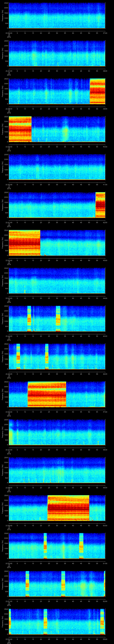
Task: Click the burst near 23 seconds in 22:45 panel
Action: pyautogui.click(x=47, y=356)
